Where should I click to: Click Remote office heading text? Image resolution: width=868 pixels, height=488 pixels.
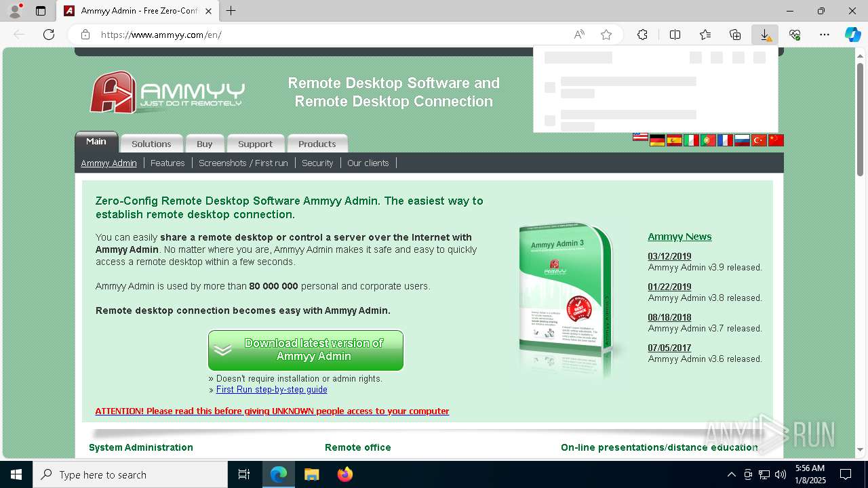358,447
